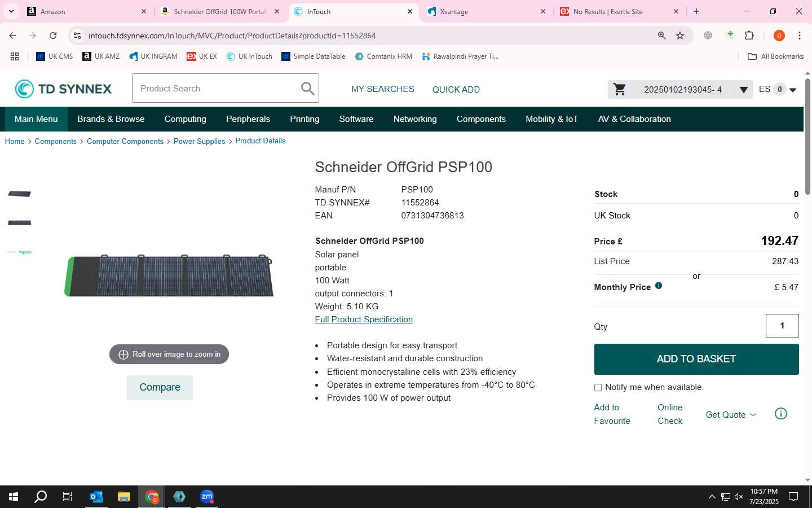
Task: Click the site information icon in the address bar
Action: pos(77,36)
